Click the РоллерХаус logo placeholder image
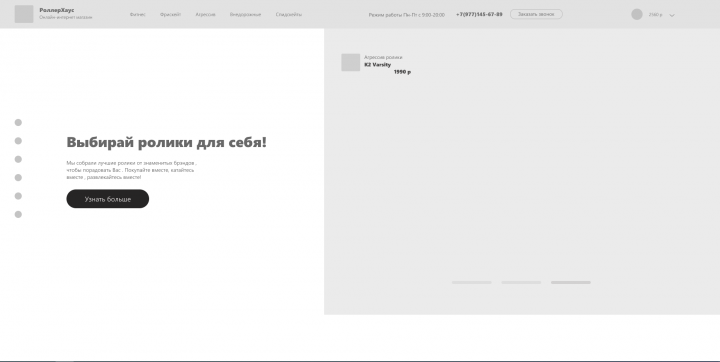The image size is (720, 362). pyautogui.click(x=24, y=14)
